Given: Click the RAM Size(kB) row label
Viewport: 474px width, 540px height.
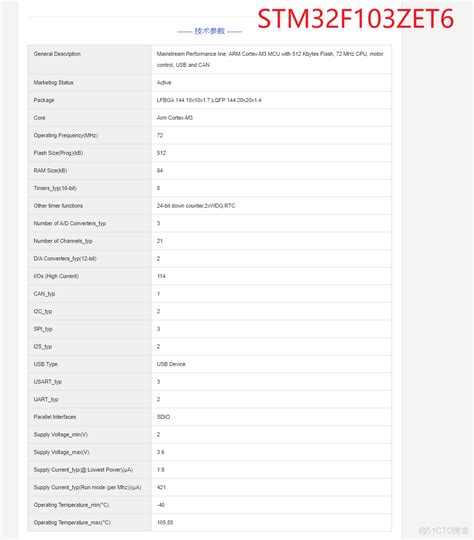Looking at the screenshot, I should [x=50, y=170].
